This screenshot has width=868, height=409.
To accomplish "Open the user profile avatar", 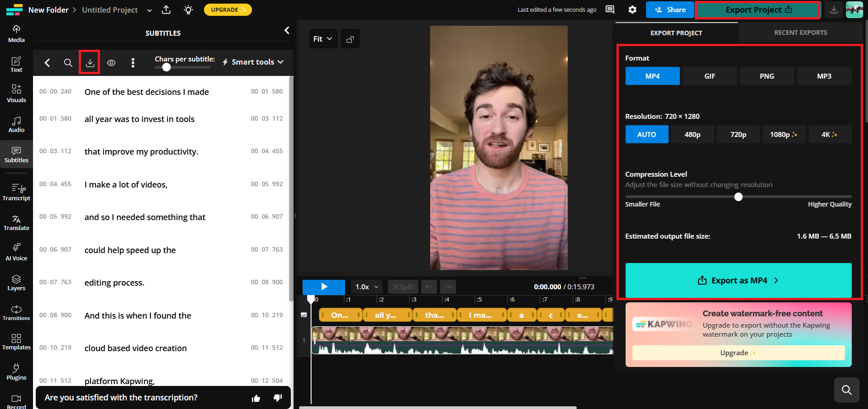I will [x=854, y=9].
